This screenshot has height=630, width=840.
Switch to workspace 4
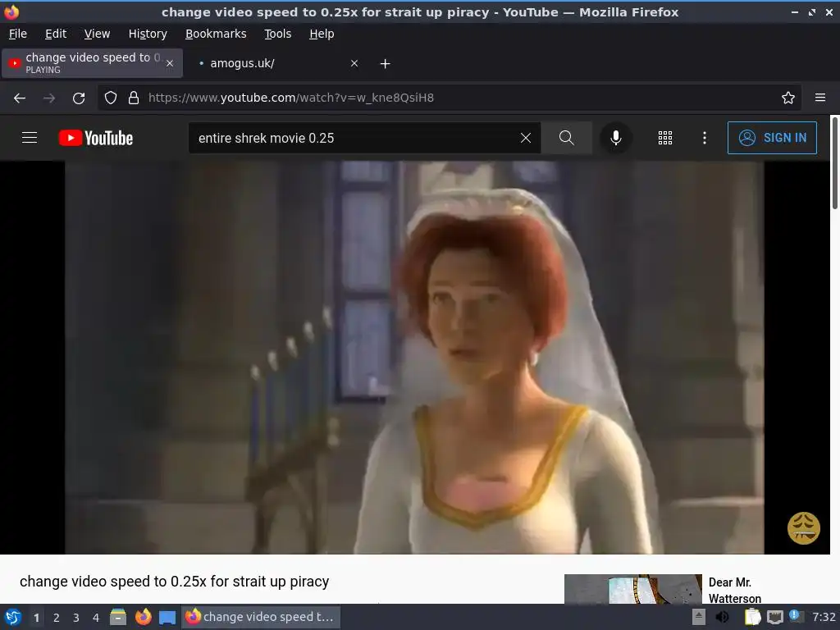pyautogui.click(x=96, y=618)
